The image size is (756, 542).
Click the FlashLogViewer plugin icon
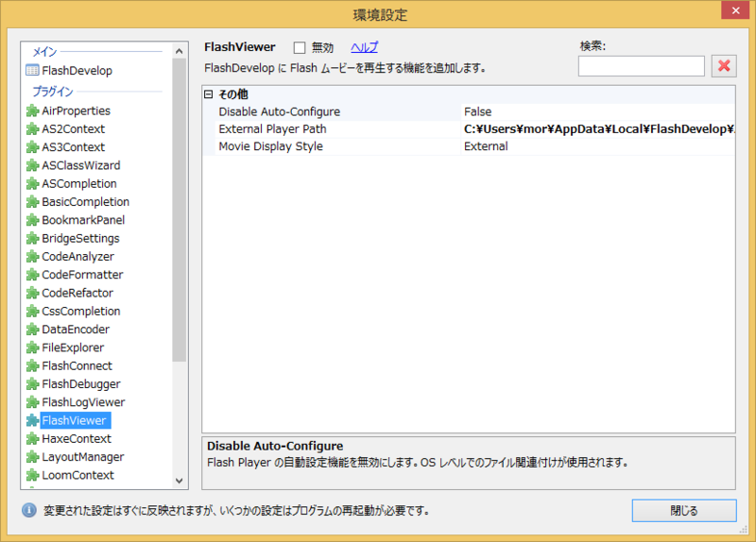[x=32, y=402]
